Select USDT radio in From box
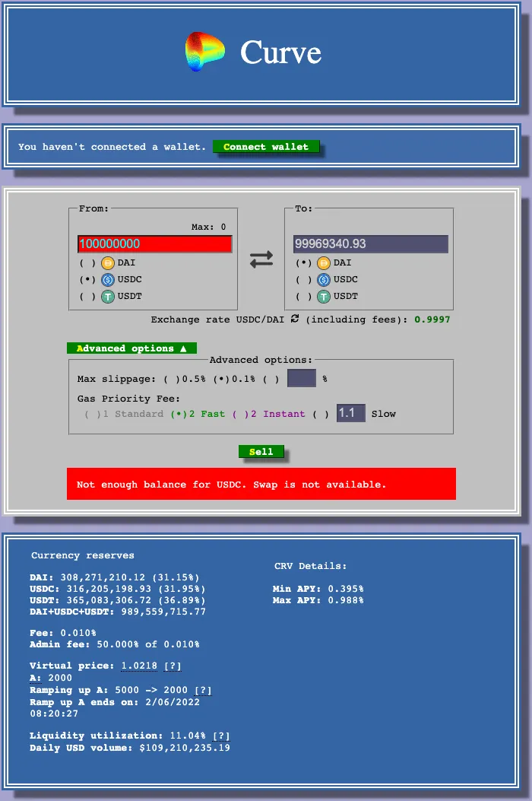Viewport: 532px width, 801px height. tap(87, 297)
